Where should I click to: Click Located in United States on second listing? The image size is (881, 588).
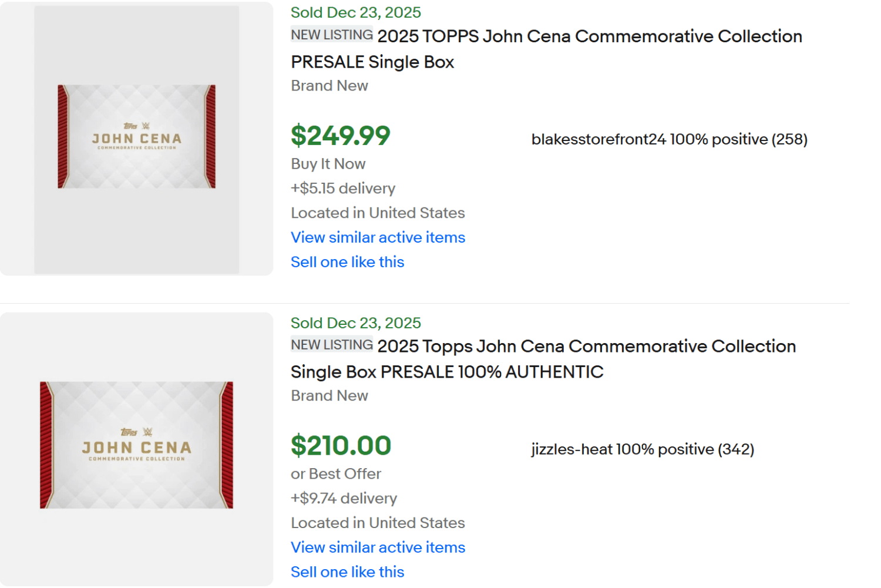pyautogui.click(x=378, y=523)
